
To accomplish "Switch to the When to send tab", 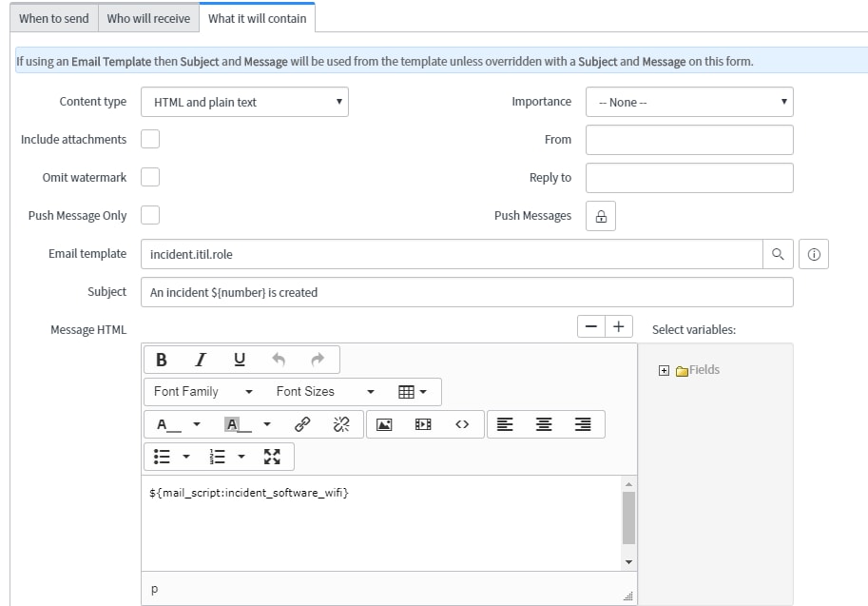I will (53, 19).
